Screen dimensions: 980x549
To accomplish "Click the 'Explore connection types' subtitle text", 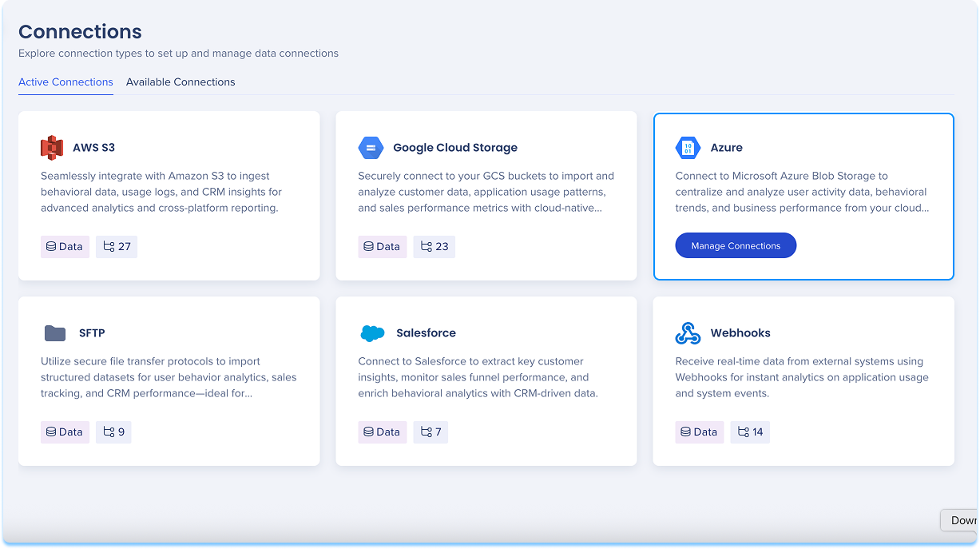I will point(178,54).
